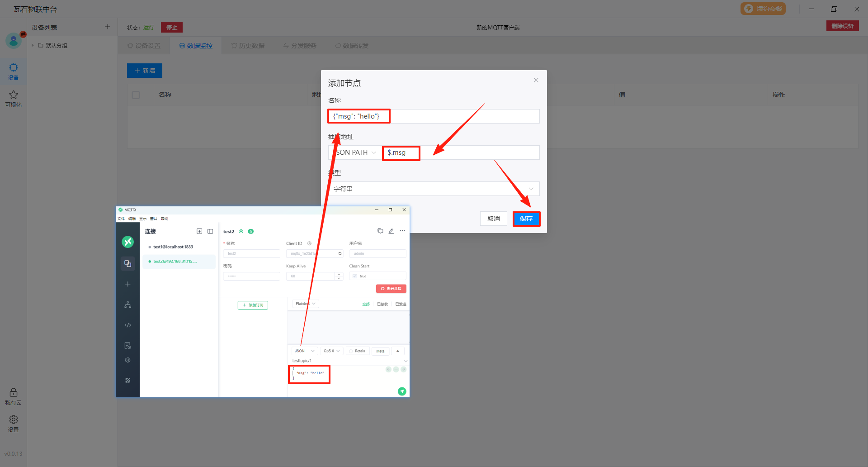Switch to the 历史数据 tab
This screenshot has width=868, height=467.
click(248, 46)
